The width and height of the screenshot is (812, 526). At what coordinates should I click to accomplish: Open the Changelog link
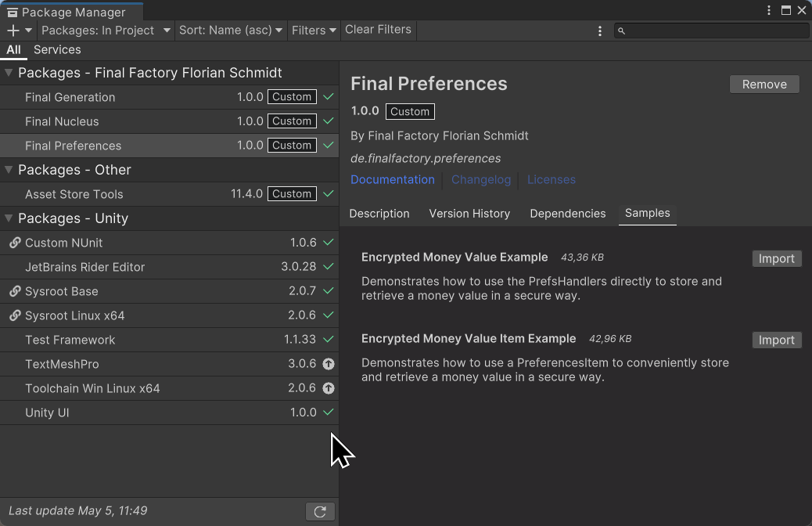481,180
